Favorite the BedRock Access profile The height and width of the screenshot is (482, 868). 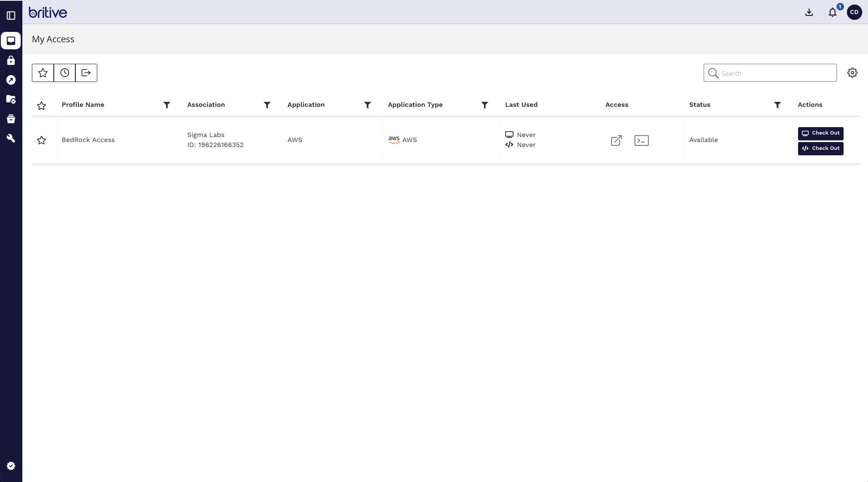point(41,140)
